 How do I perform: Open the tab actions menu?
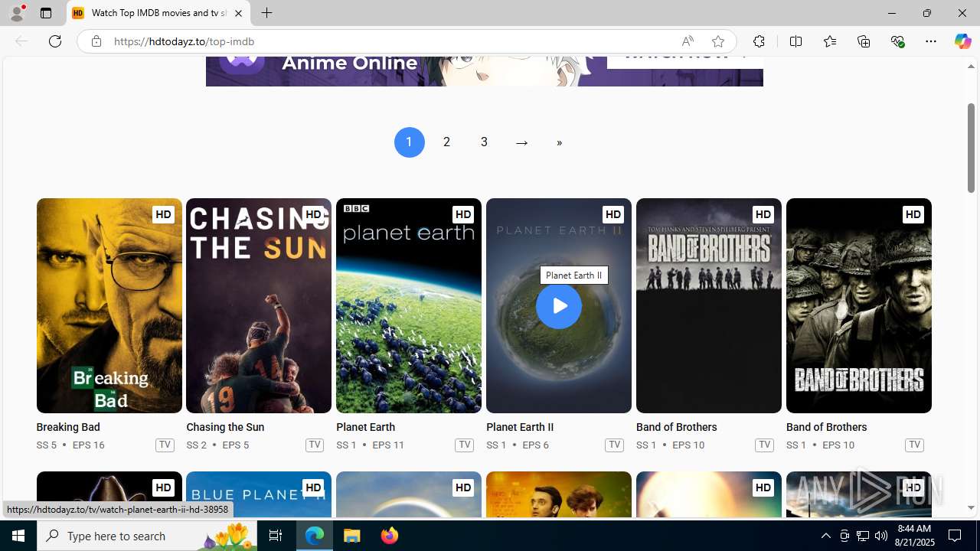[x=46, y=13]
